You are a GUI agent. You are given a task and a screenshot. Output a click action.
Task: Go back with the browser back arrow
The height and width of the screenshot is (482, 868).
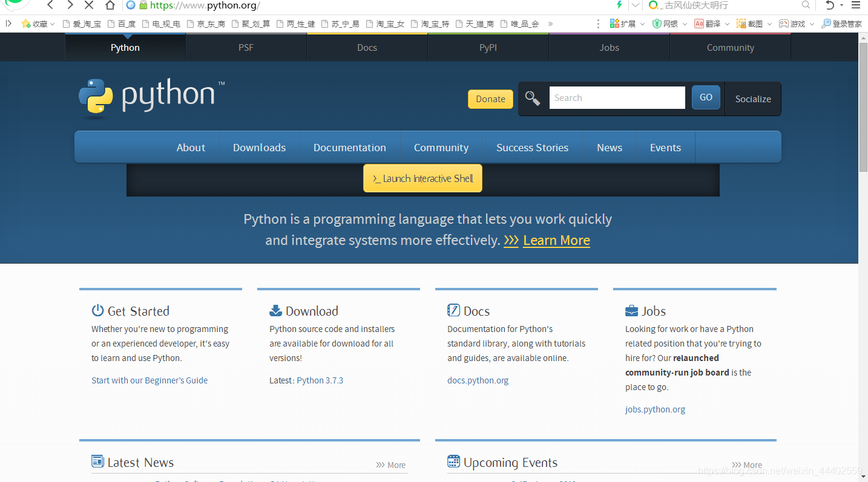[x=51, y=5]
